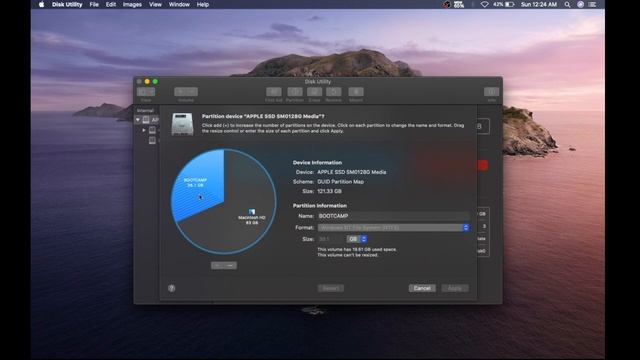640x360 pixels.
Task: Click the battery status icon
Action: tap(509, 4)
